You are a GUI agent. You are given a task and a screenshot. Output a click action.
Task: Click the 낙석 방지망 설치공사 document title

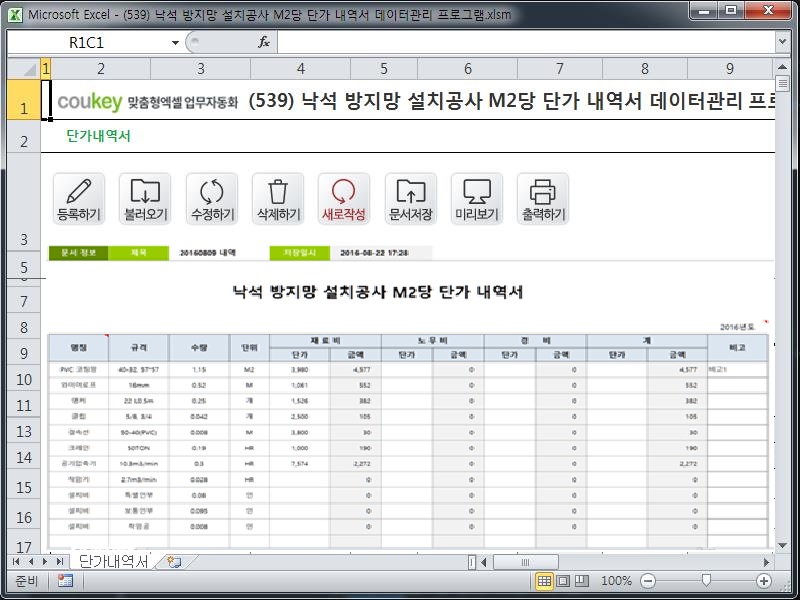click(378, 292)
